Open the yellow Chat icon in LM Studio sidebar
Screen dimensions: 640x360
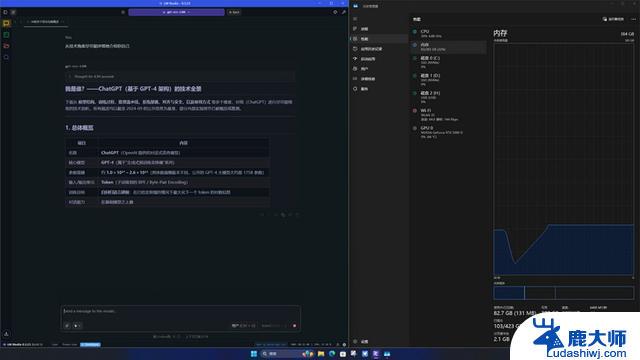pyautogui.click(x=6, y=23)
